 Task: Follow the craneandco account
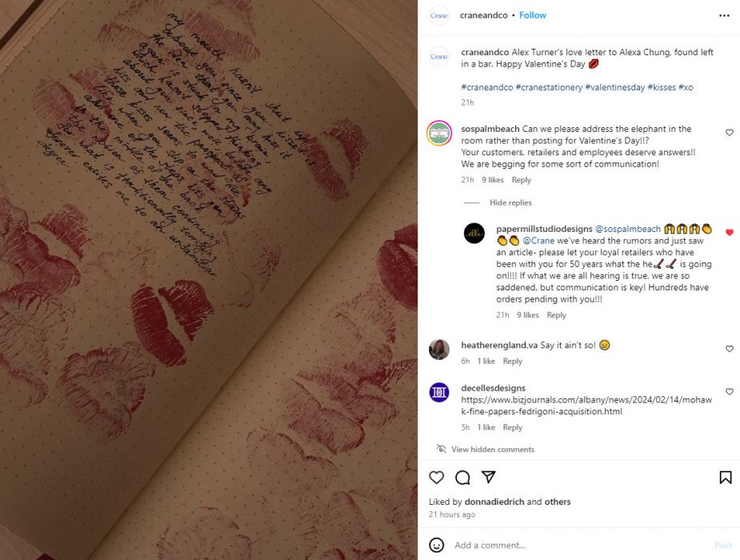[x=532, y=15]
